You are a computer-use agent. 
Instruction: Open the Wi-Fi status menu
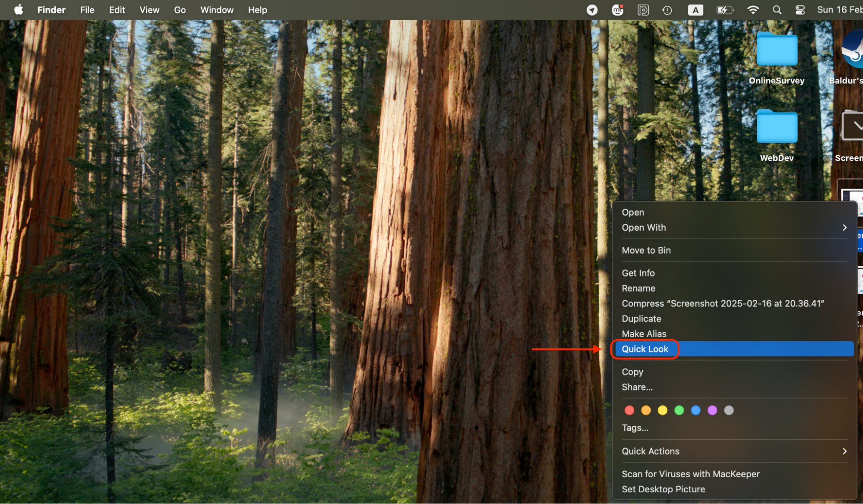(x=753, y=9)
